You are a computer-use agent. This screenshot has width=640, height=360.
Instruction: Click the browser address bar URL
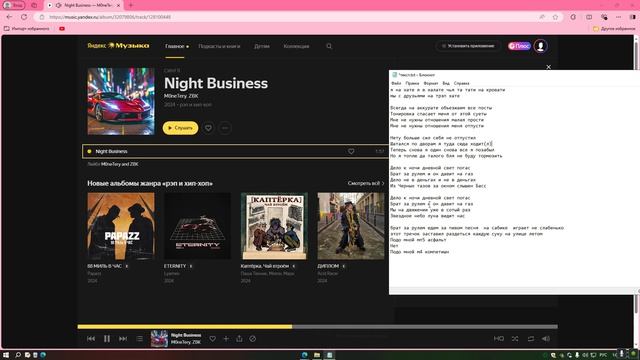click(x=110, y=17)
